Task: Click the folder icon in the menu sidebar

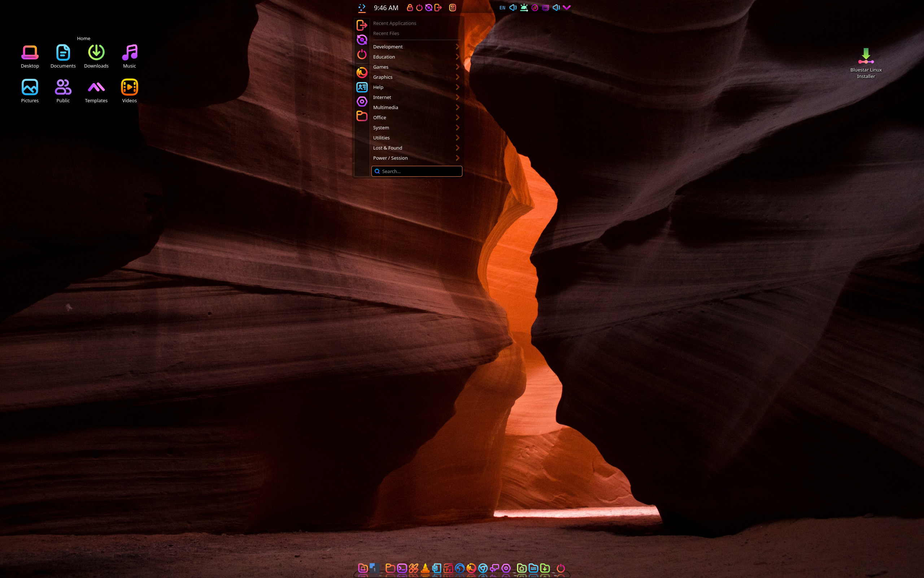Action: point(362,116)
